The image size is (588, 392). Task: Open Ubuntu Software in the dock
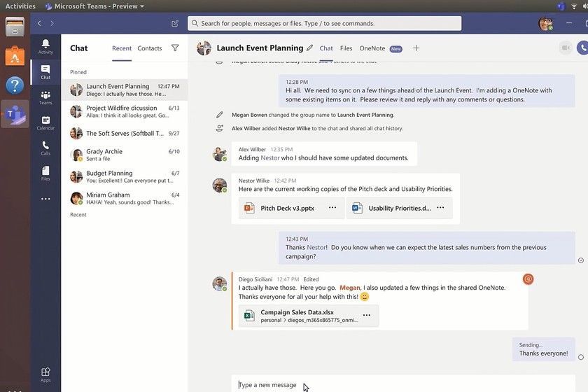[15, 55]
